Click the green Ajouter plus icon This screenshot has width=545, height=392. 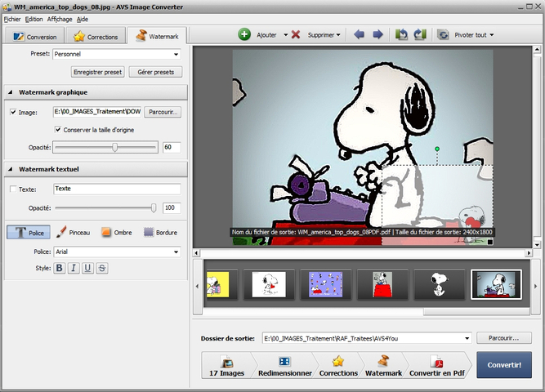[244, 35]
